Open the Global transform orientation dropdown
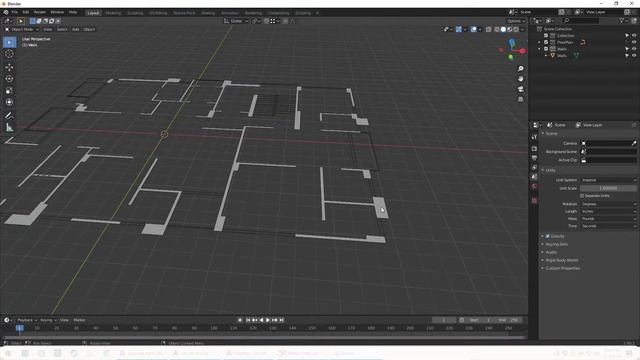This screenshot has height=360, width=640. point(236,21)
